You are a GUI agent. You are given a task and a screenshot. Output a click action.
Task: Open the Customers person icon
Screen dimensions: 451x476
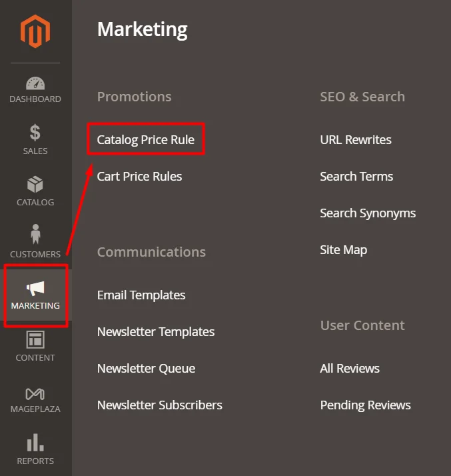[x=35, y=235]
